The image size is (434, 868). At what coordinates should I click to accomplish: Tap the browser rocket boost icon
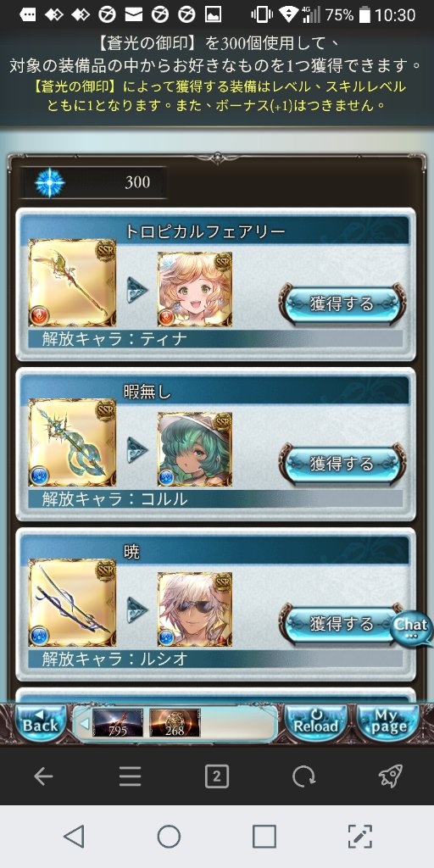[391, 776]
